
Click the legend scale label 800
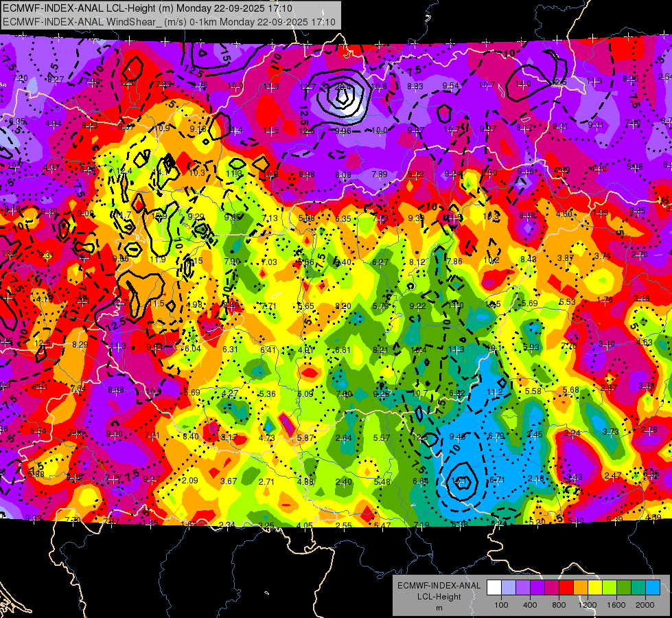click(x=559, y=605)
